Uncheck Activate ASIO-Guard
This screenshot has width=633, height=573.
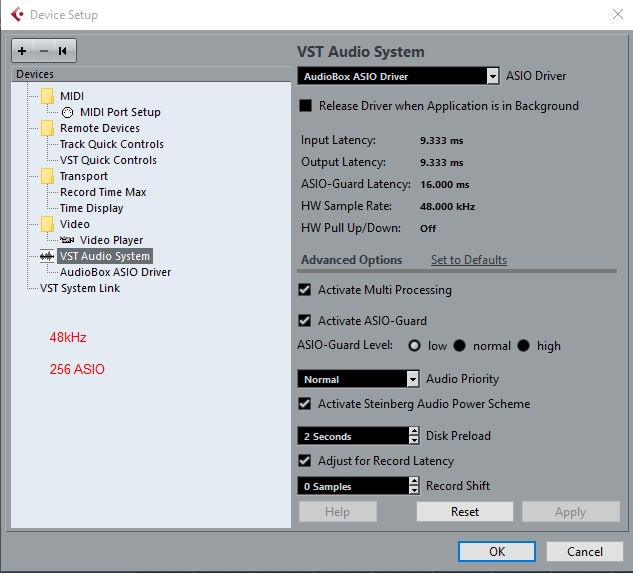(305, 321)
